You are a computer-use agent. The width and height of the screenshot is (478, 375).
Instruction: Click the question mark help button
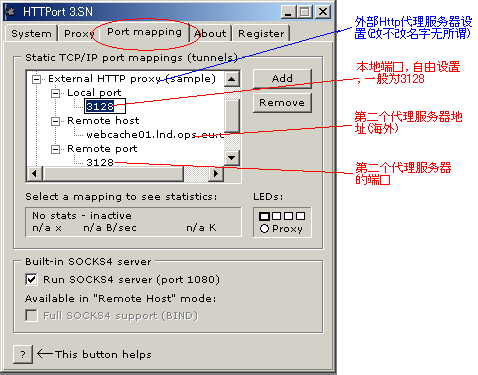pos(23,354)
